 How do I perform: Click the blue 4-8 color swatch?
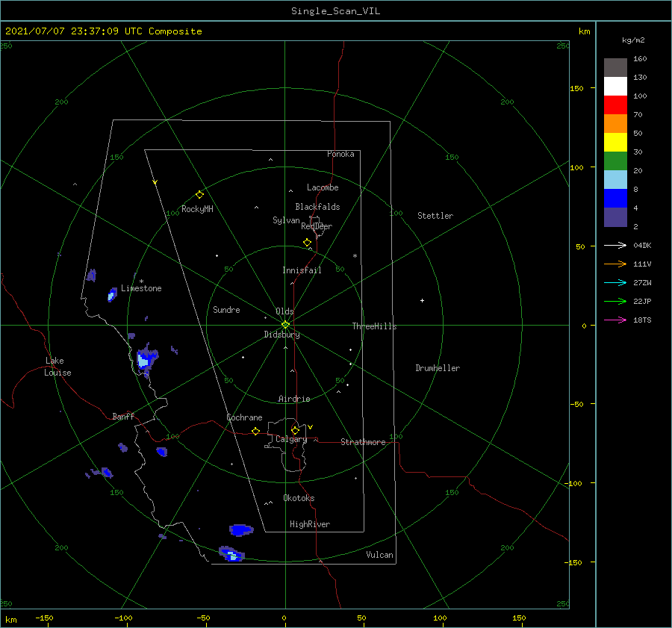615,199
